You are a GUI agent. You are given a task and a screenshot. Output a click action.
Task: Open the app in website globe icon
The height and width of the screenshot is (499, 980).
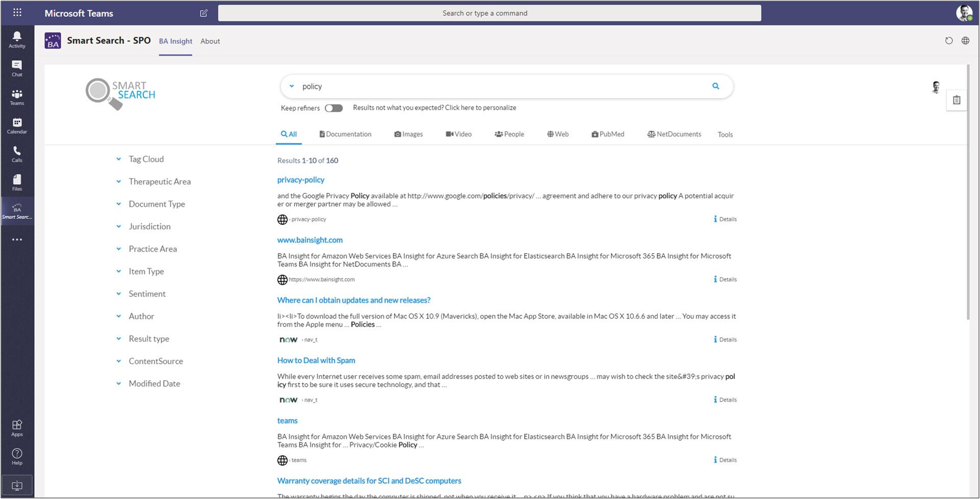(x=965, y=41)
